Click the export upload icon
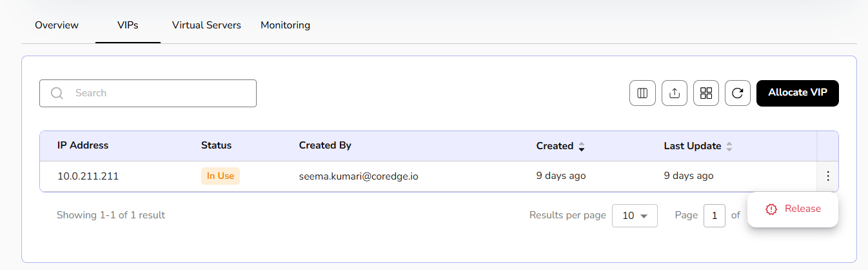868x270 pixels. point(675,93)
